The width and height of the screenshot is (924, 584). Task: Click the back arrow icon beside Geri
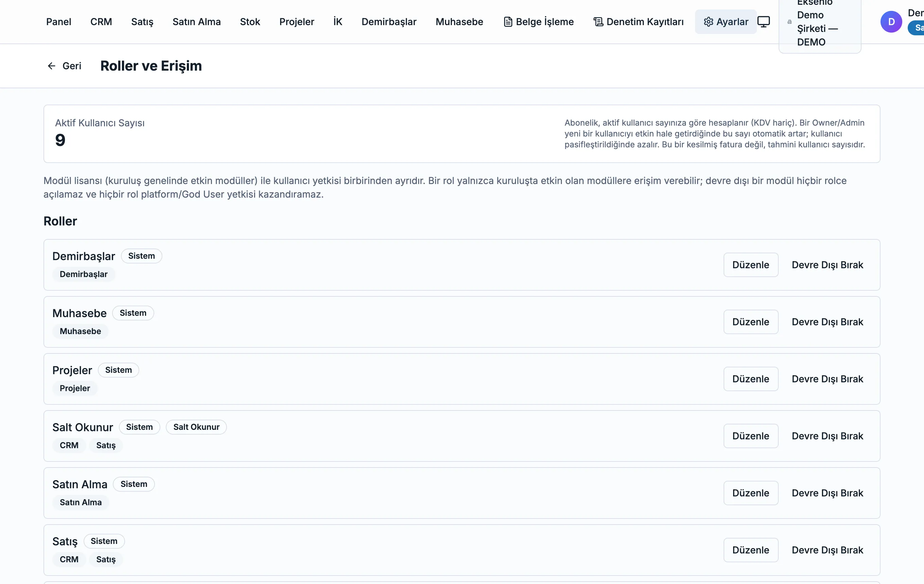pyautogui.click(x=51, y=66)
